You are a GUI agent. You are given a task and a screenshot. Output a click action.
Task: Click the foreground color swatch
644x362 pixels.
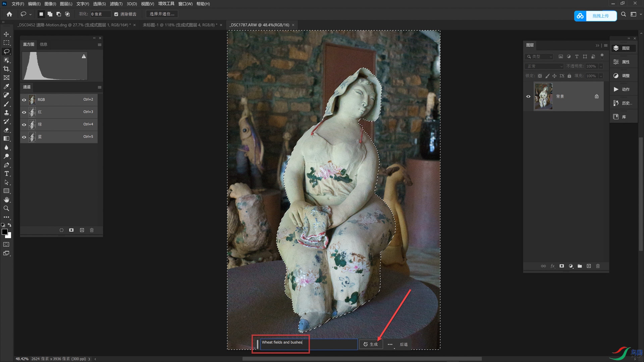pos(5,232)
